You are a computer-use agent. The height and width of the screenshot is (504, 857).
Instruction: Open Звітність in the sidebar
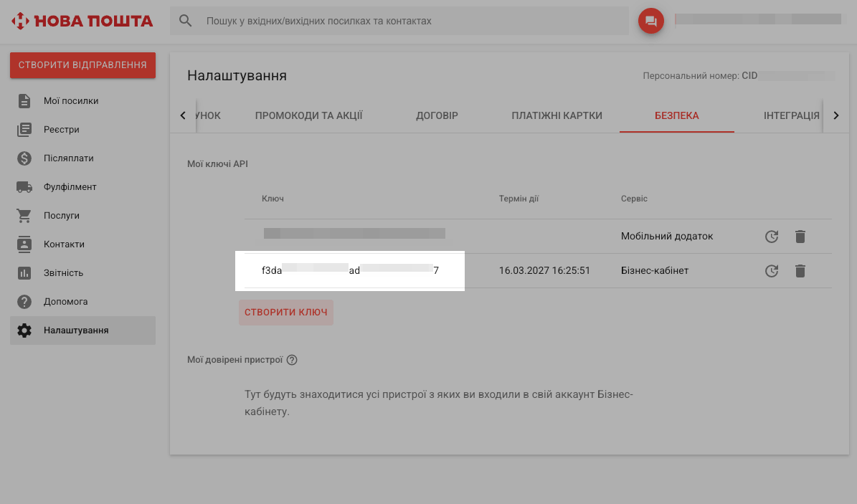[x=64, y=273]
